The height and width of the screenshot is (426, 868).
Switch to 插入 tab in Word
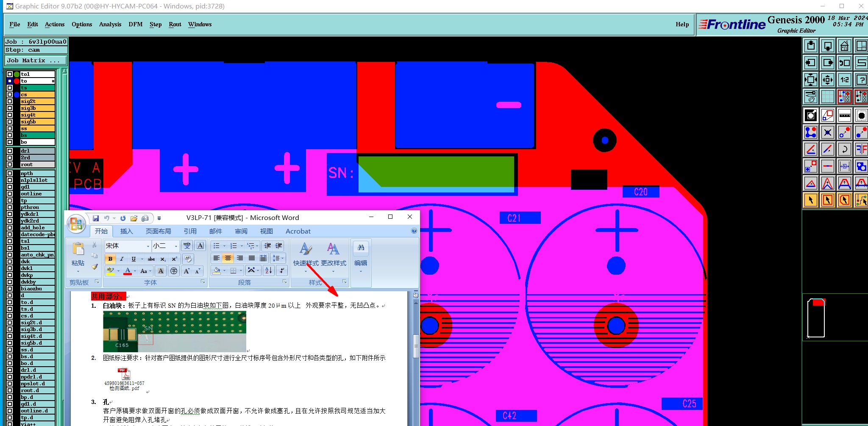[x=127, y=231]
